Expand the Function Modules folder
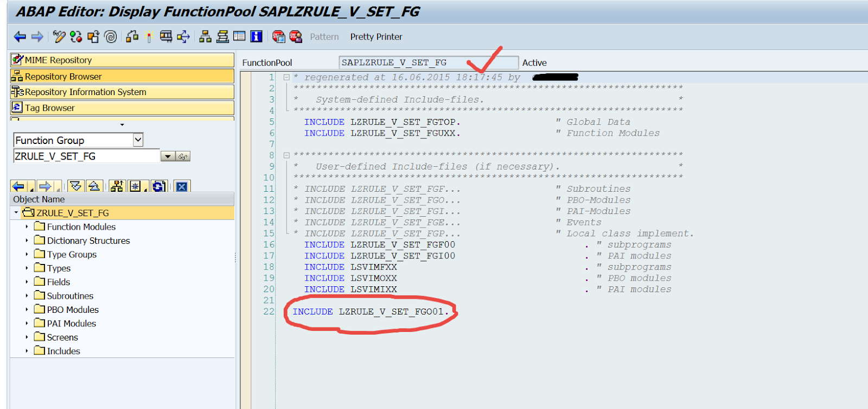The image size is (868, 409). click(27, 226)
